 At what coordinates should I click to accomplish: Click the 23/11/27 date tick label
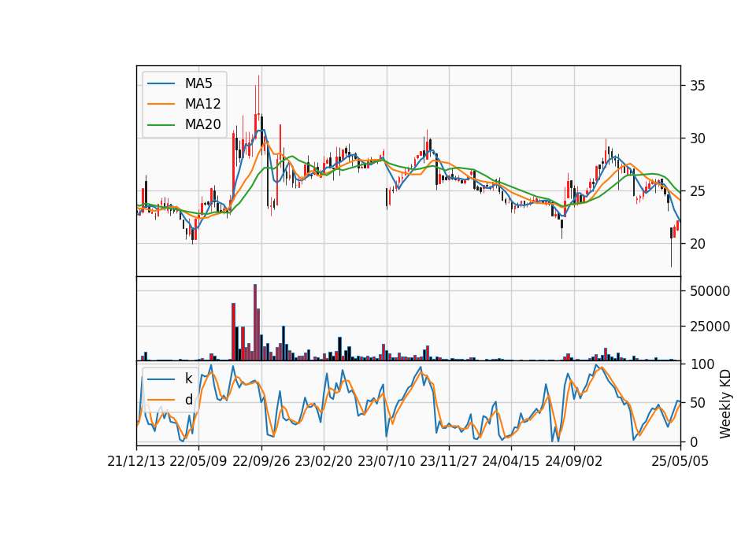coord(449,461)
